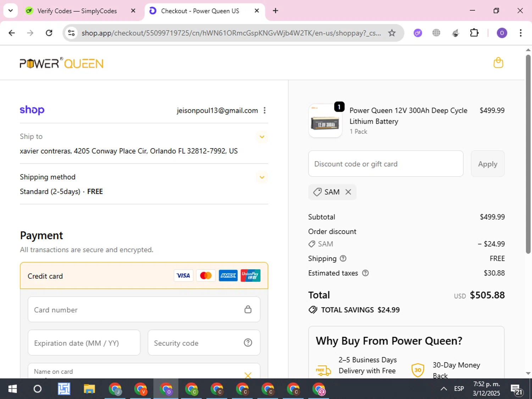Image resolution: width=532 pixels, height=399 pixels.
Task: Open Chrome three-dot menu
Action: click(x=520, y=33)
